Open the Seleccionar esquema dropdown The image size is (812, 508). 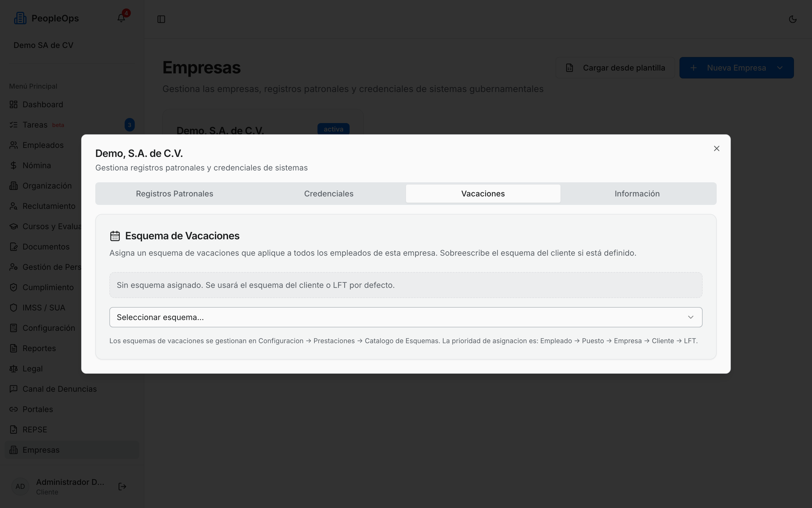pyautogui.click(x=406, y=317)
